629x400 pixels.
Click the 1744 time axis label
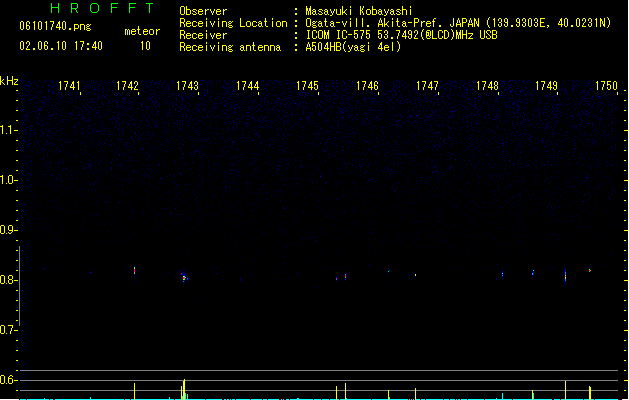tap(248, 86)
